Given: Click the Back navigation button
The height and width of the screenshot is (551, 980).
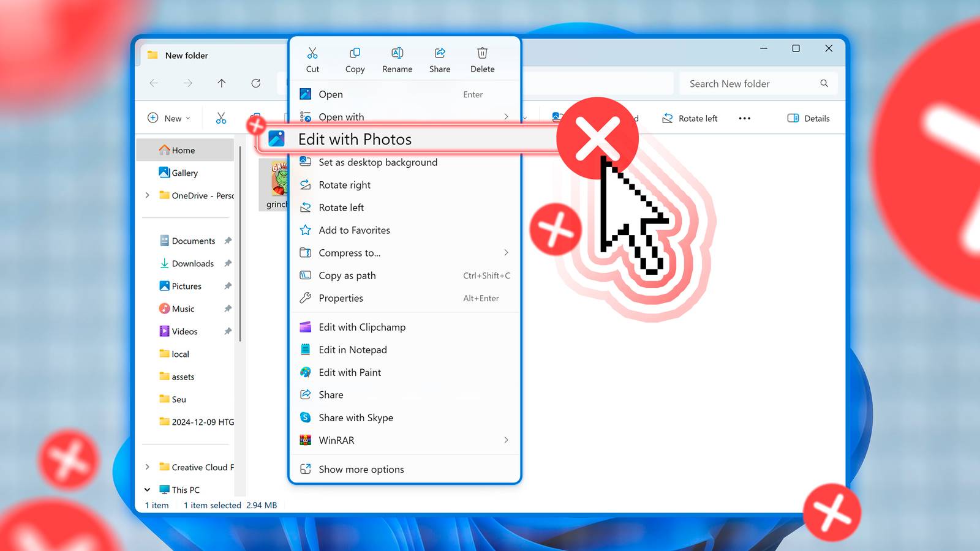Looking at the screenshot, I should point(154,83).
